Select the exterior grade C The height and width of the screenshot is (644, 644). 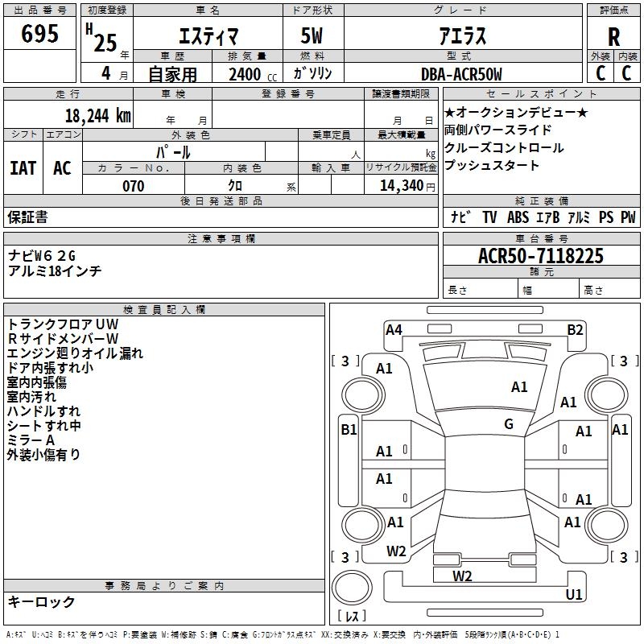point(601,73)
